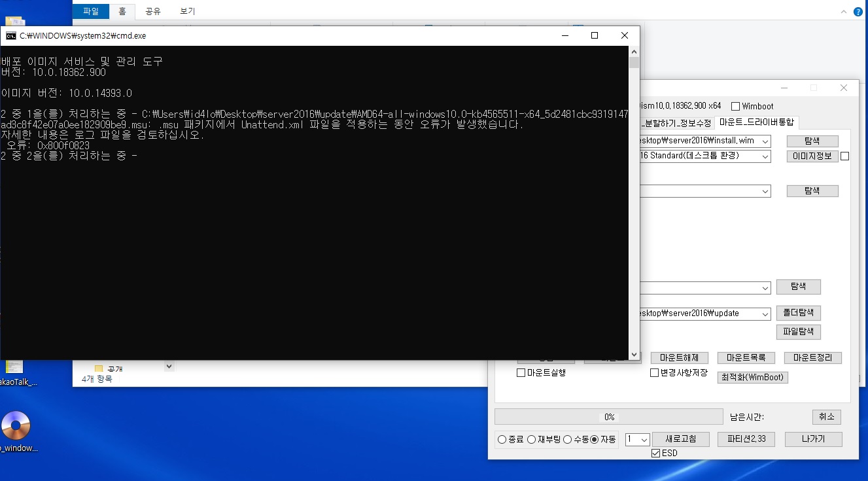The width and height of the screenshot is (868, 481).
Task: Toggle the Wimboot checkbox
Action: (x=736, y=106)
